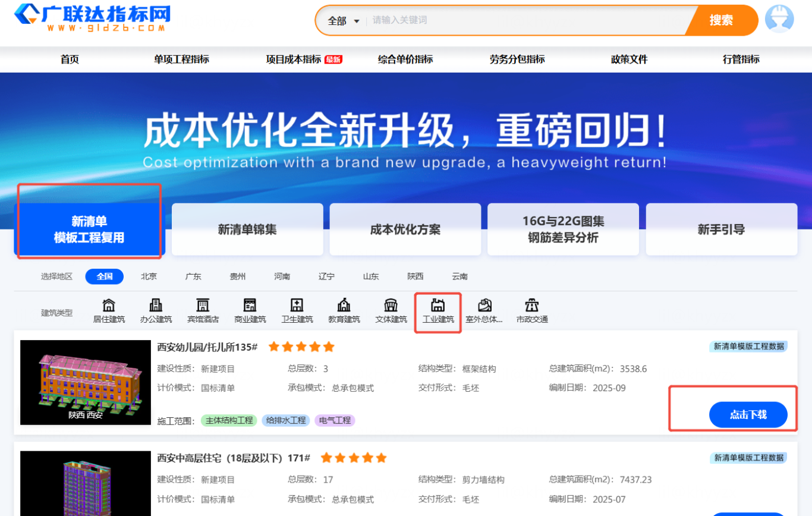Image resolution: width=812 pixels, height=516 pixels.
Task: Click the 市政交通 transportation icon
Action: [531, 310]
